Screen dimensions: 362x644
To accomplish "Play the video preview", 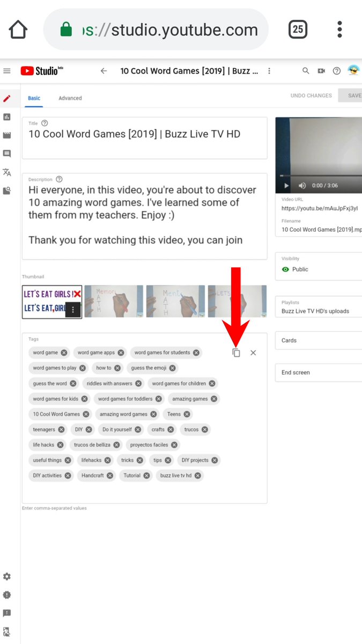I will [286, 186].
